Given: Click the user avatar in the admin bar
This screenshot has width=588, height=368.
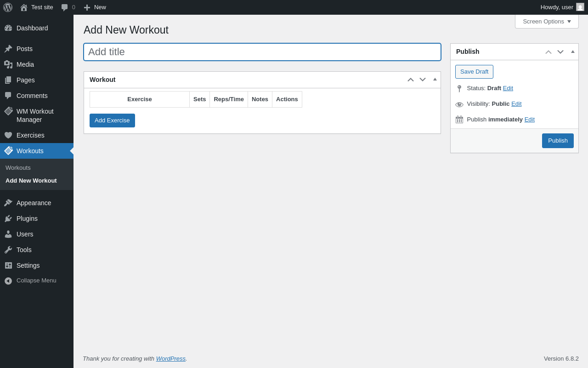Looking at the screenshot, I should (580, 7).
